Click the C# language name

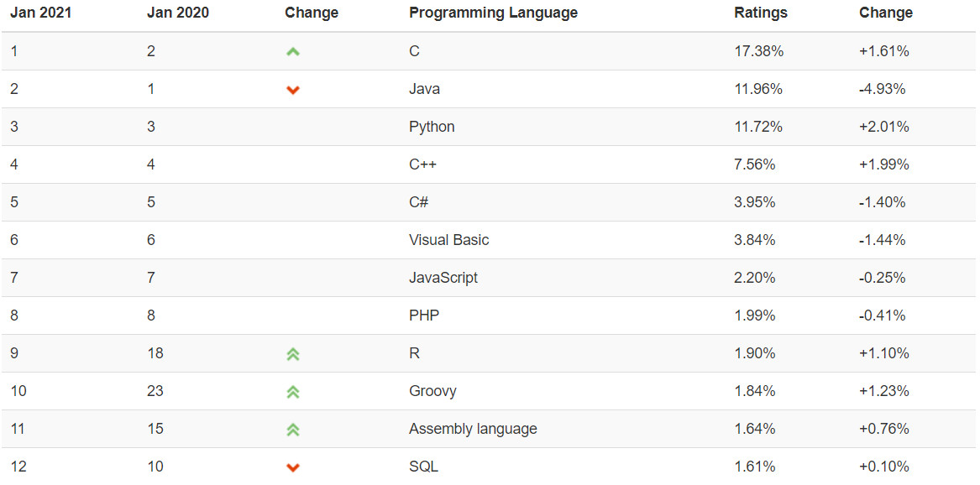419,202
